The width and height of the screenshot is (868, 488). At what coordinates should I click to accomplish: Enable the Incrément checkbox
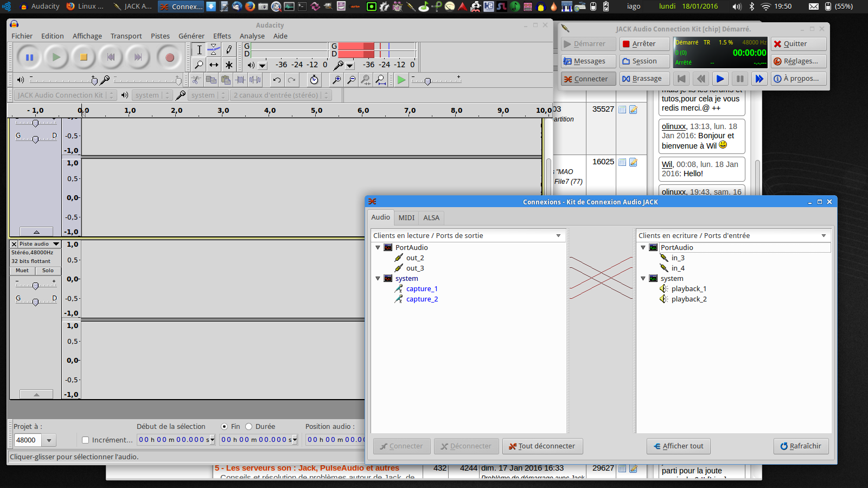click(85, 440)
